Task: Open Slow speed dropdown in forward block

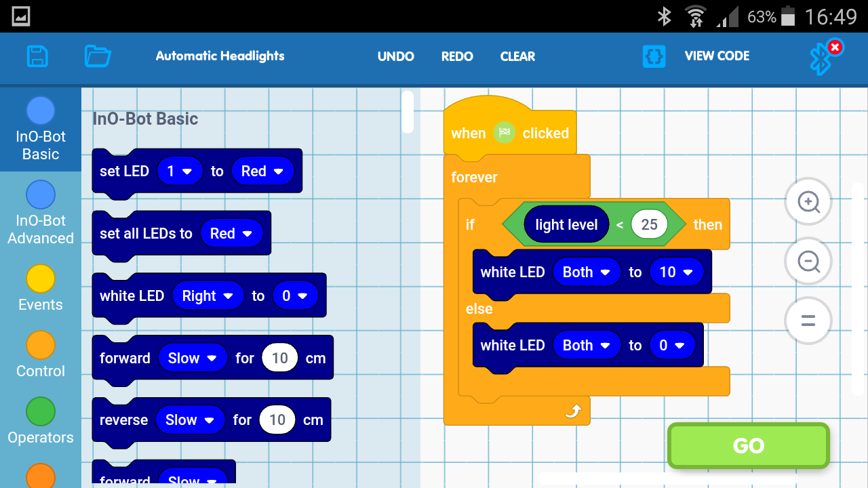Action: [193, 358]
